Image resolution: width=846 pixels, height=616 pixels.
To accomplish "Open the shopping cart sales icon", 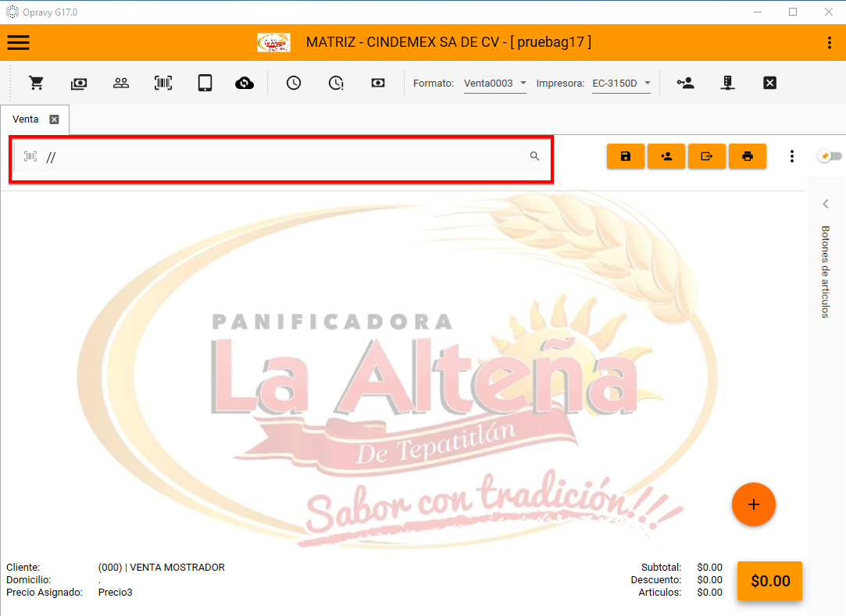I will [37, 83].
